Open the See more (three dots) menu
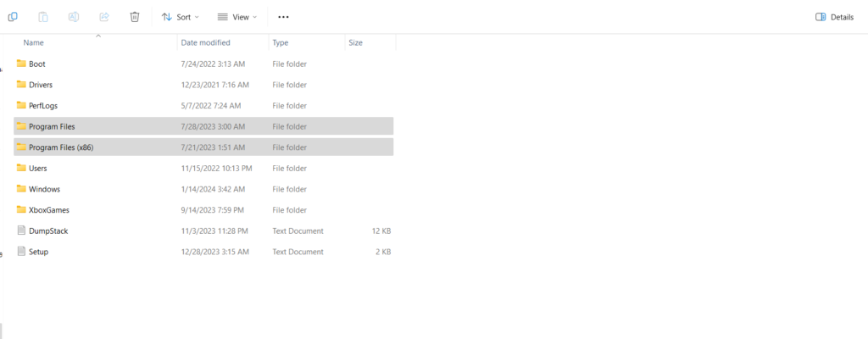This screenshot has width=868, height=339. 283,17
